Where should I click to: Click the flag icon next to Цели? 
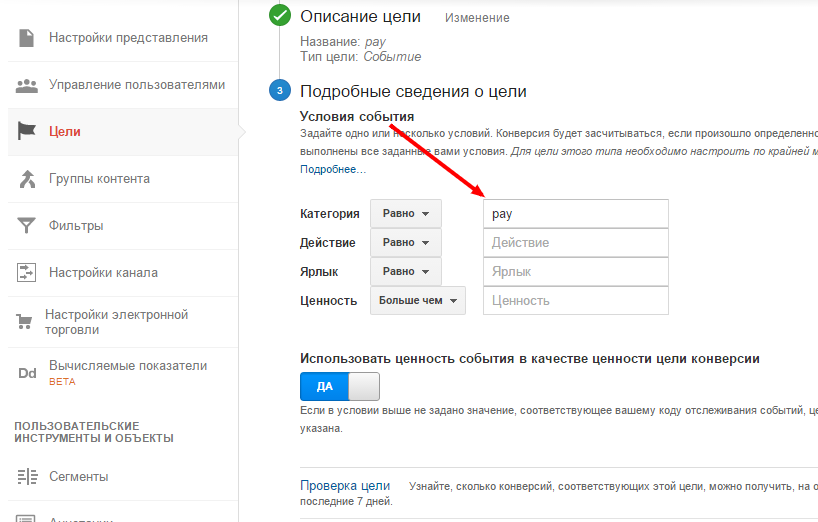pos(27,131)
